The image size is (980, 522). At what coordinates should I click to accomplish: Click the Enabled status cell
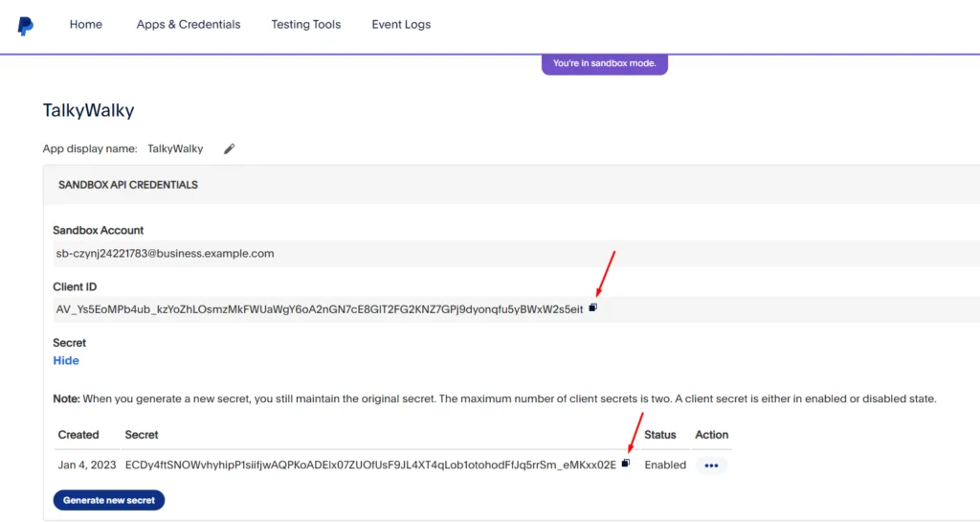(665, 465)
